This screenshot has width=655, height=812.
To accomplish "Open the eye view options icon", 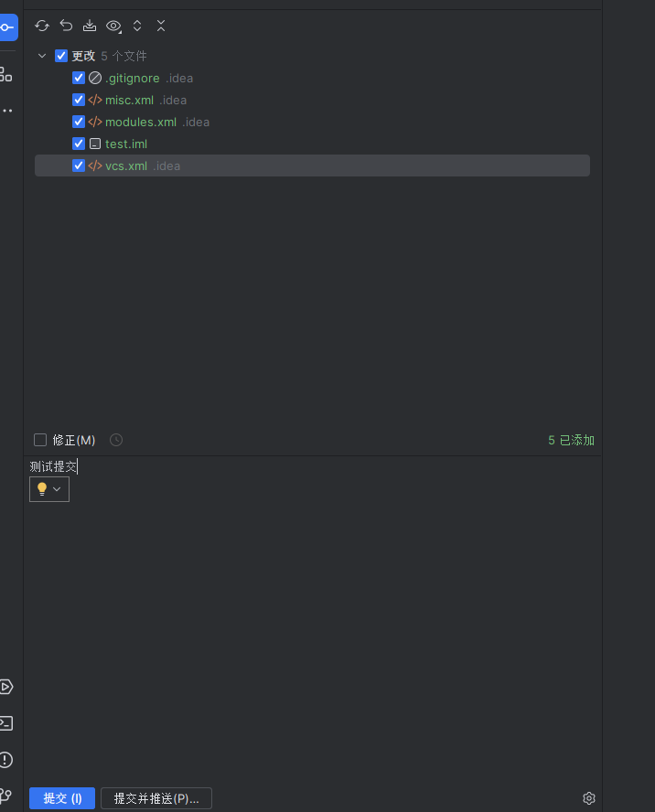I will coord(113,26).
